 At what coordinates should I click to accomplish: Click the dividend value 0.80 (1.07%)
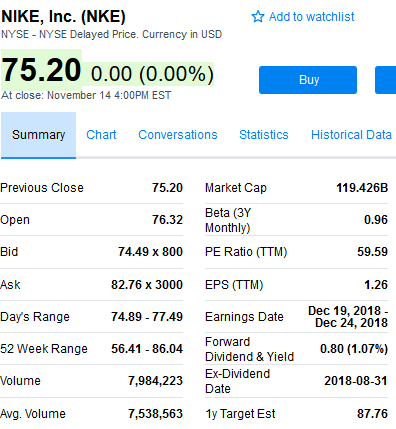point(354,349)
